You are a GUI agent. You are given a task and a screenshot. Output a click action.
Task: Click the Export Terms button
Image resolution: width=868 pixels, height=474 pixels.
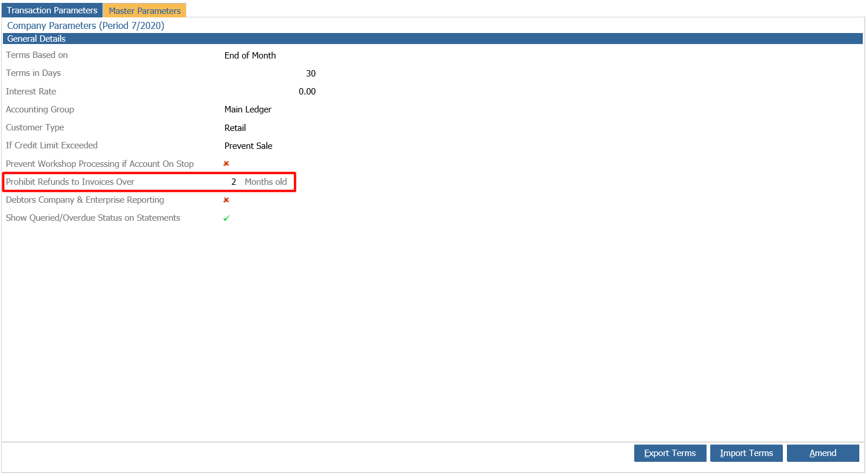(x=670, y=453)
